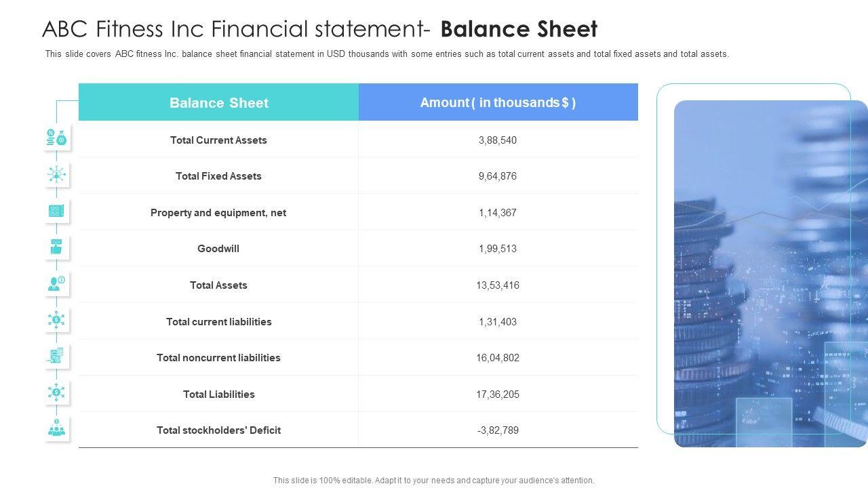This screenshot has width=868, height=488.
Task: Select the -3,82,789 deficit amount
Action: click(498, 430)
